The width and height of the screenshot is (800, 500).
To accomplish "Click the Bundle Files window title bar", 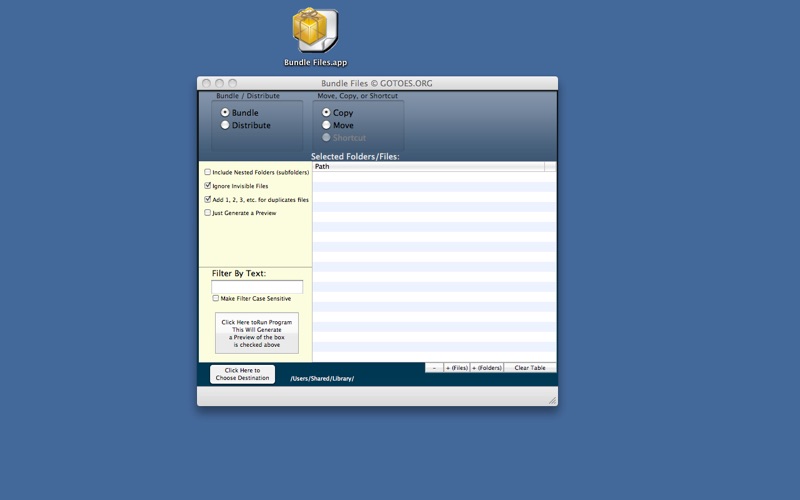I will click(x=377, y=83).
